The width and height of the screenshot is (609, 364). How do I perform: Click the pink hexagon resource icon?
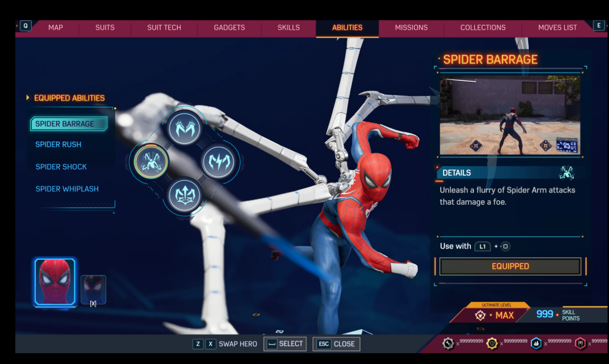coord(580,343)
